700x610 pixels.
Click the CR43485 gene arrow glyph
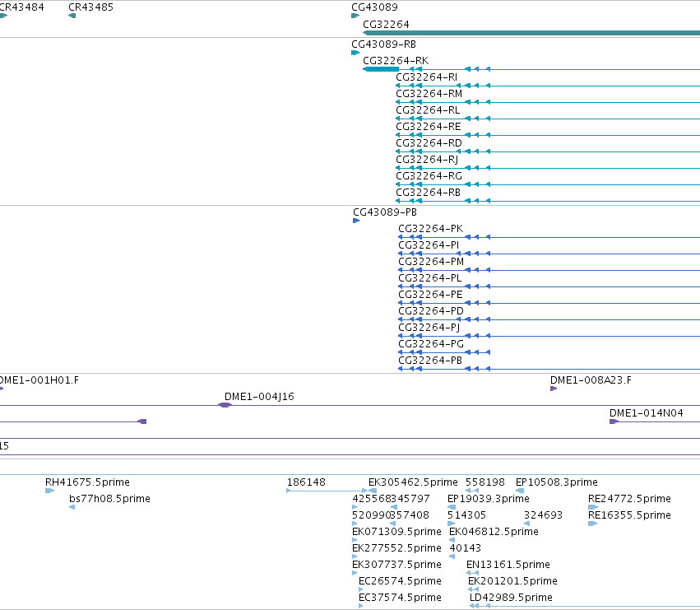click(72, 16)
